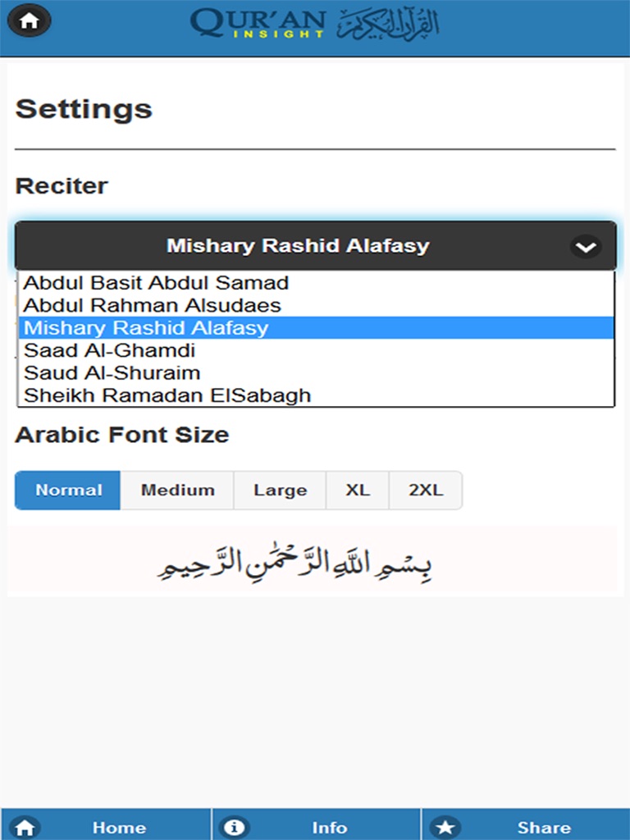The width and height of the screenshot is (630, 840).
Task: Pick Abdul Rahman Alsudaes from reciter list
Action: [x=153, y=306]
